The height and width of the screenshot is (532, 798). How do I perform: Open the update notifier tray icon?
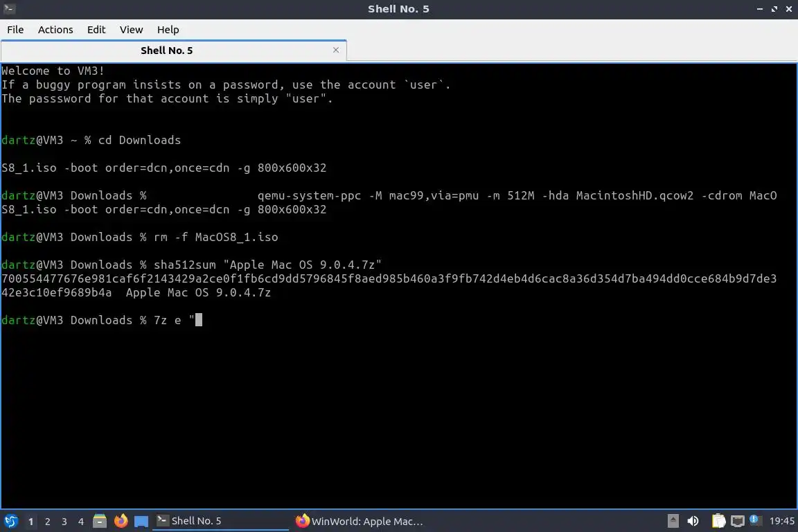755,520
